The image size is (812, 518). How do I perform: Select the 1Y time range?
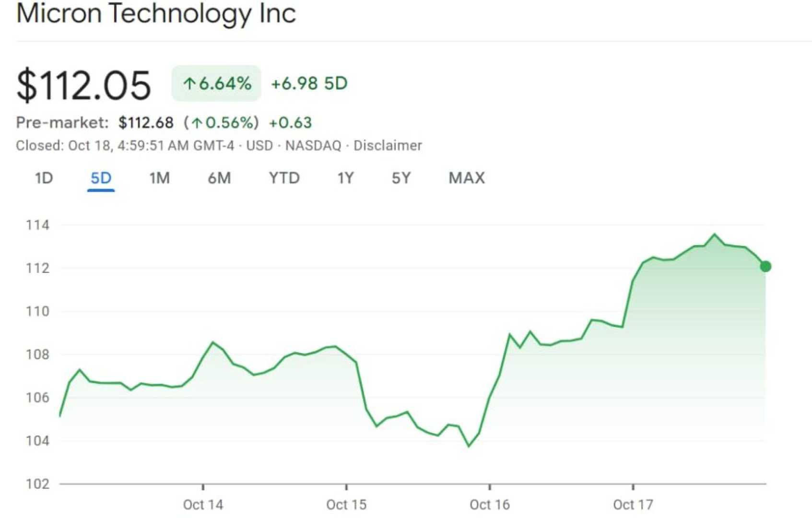pos(346,178)
